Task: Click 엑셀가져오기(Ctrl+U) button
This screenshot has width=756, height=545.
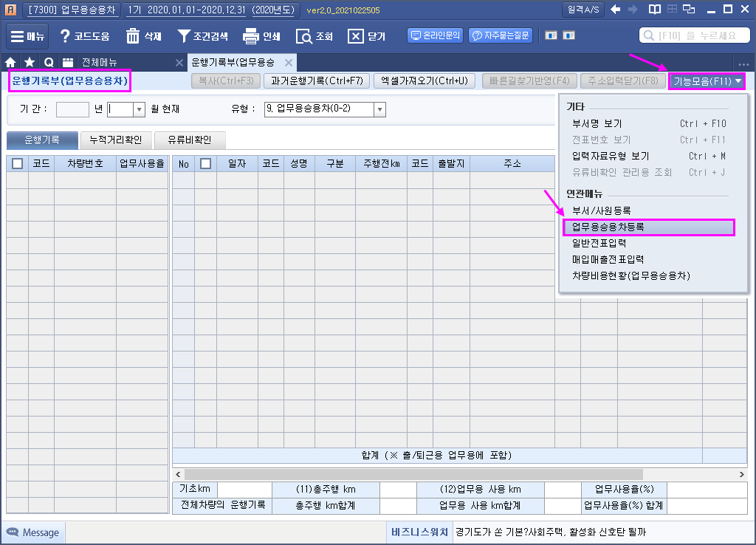Action: point(425,81)
